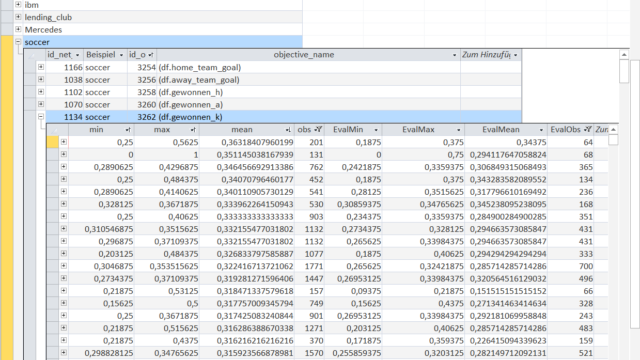The height and width of the screenshot is (360, 640).
Task: Expand the subrow with obs 201
Action: point(64,142)
